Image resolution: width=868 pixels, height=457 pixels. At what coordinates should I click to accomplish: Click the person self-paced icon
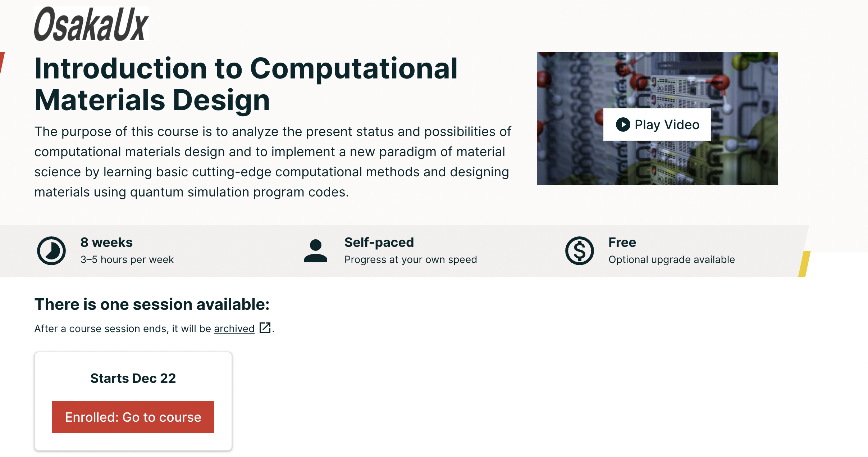tap(315, 251)
